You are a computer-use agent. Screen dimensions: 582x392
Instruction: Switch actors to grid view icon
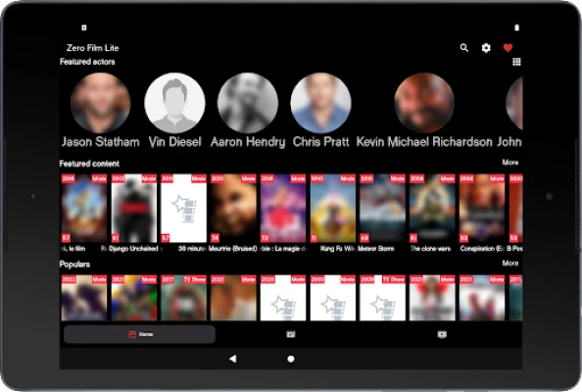[x=516, y=62]
